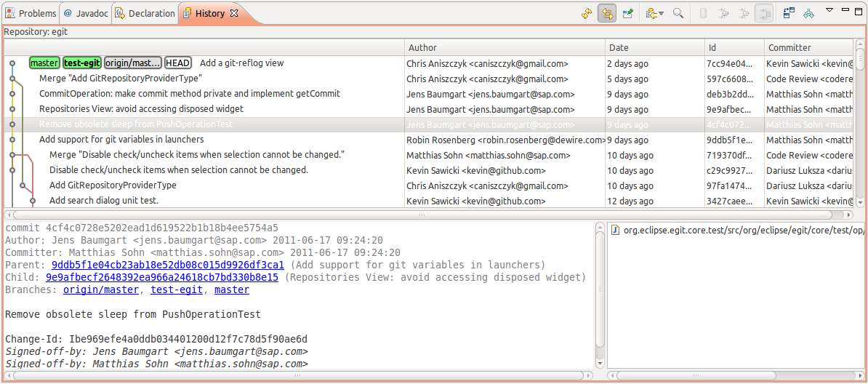Screen dimensions: 868x384
Task: Switch to the Javadoc tab
Action: pos(85,13)
